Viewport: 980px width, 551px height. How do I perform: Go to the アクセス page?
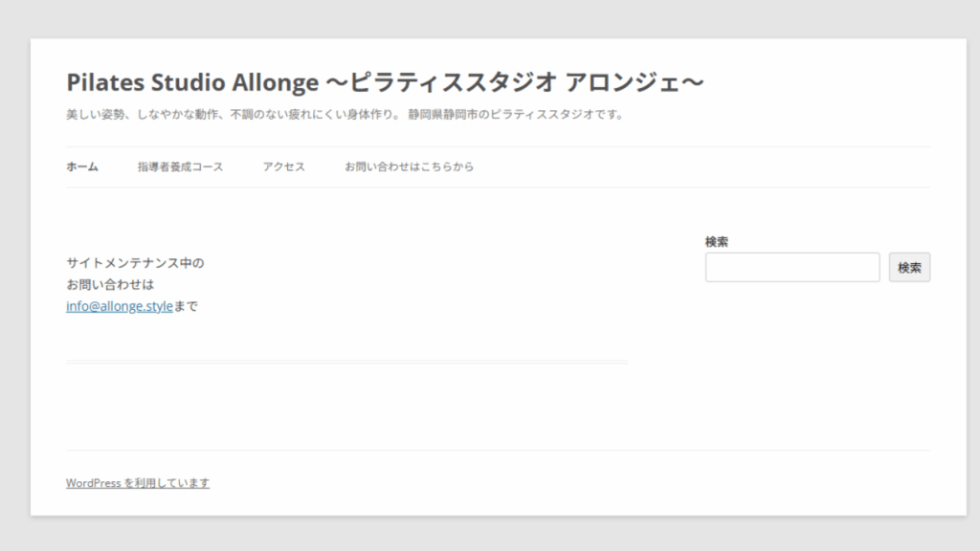click(283, 166)
